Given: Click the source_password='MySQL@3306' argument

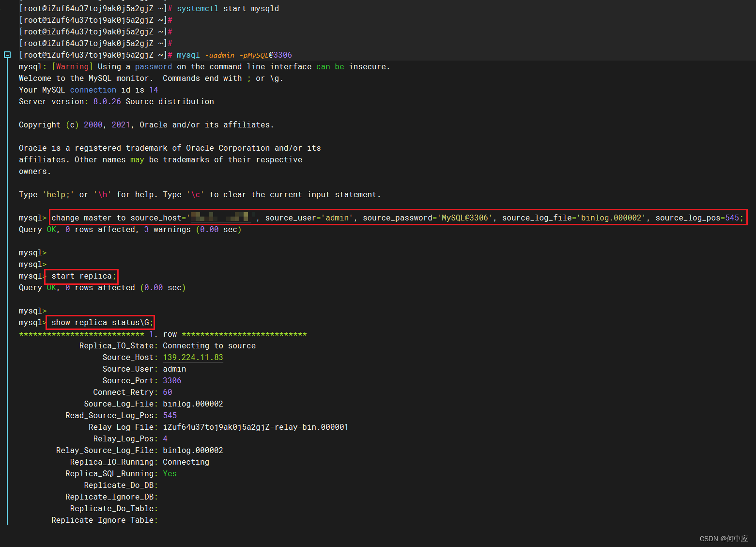Looking at the screenshot, I should tap(428, 218).
